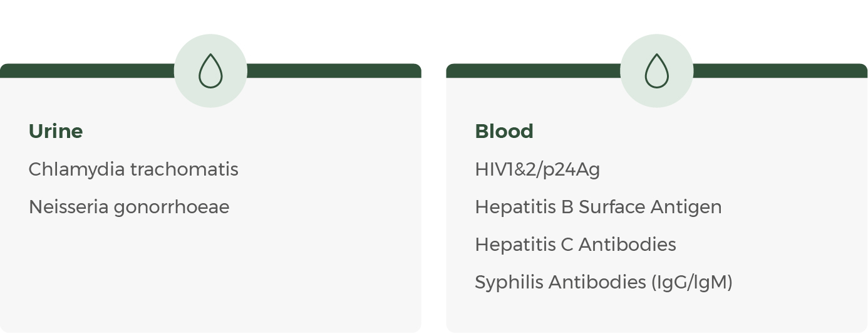Click empty space right of Hepatitis C Antibodies
This screenshot has height=333, width=868.
[x=770, y=245]
